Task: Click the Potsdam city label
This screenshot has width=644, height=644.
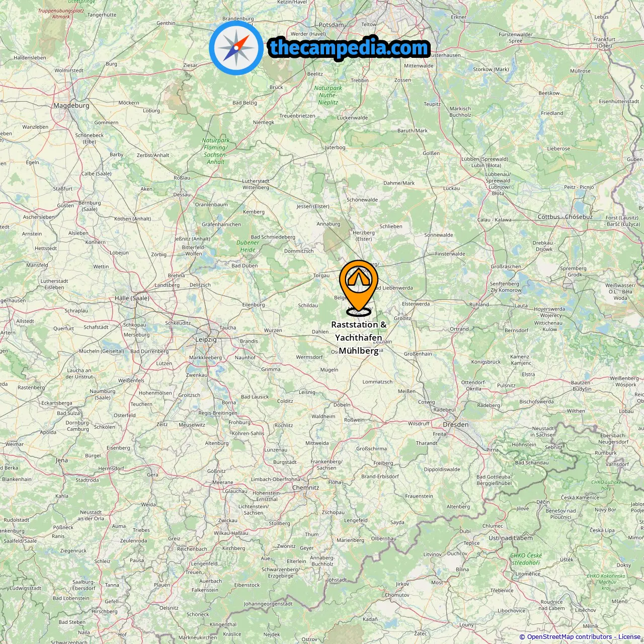Action: click(x=332, y=25)
